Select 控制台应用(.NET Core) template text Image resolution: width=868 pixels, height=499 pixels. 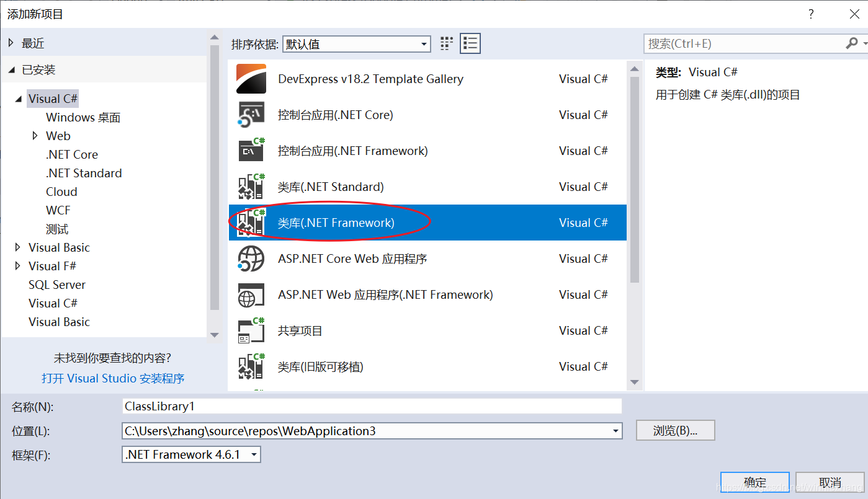335,115
